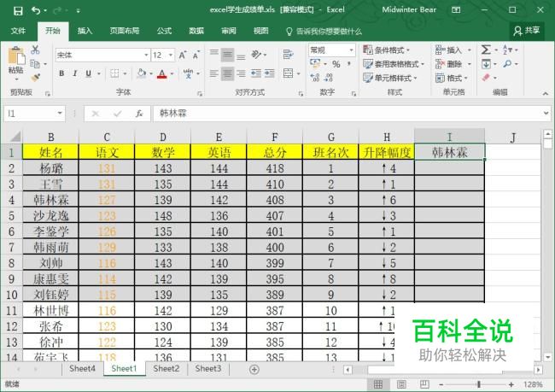Open the font color dropdown arrow
The height and width of the screenshot is (392, 555).
click(x=172, y=73)
